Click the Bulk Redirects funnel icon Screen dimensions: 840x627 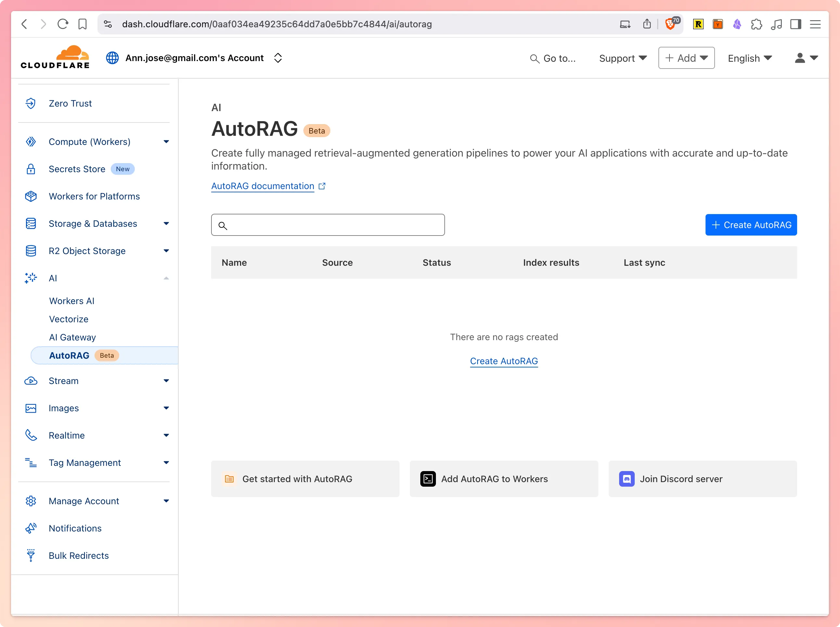(x=31, y=555)
